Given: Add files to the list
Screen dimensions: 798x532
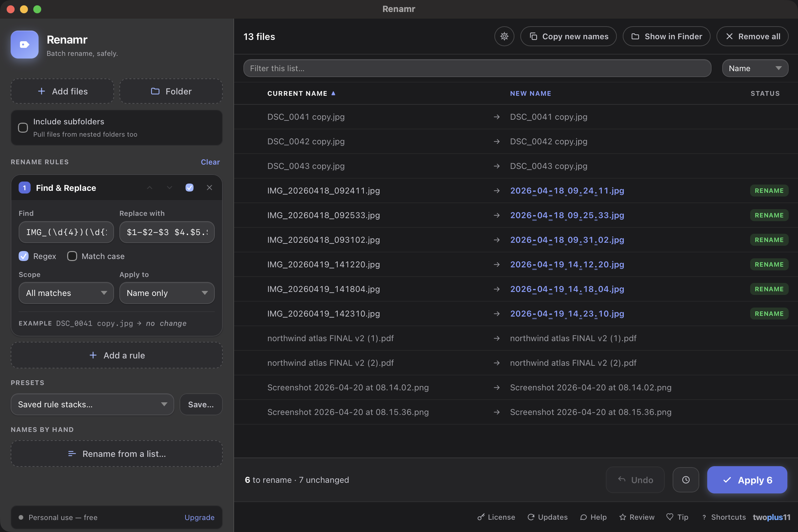Looking at the screenshot, I should click(63, 91).
